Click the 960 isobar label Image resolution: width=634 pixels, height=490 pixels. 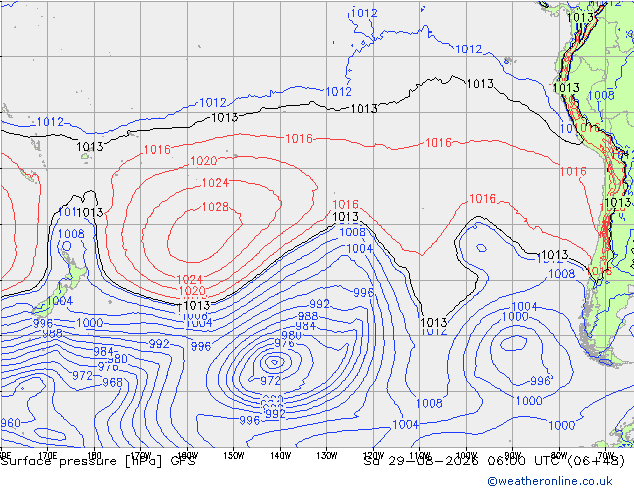(11, 423)
